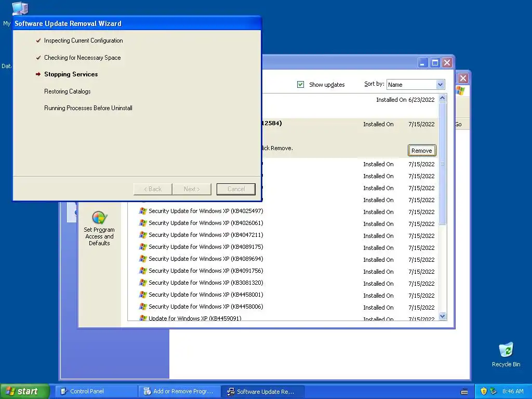Select Security Update for Windows XP (KB4458006)
Screen dimensions: 532x399
[x=206, y=307]
